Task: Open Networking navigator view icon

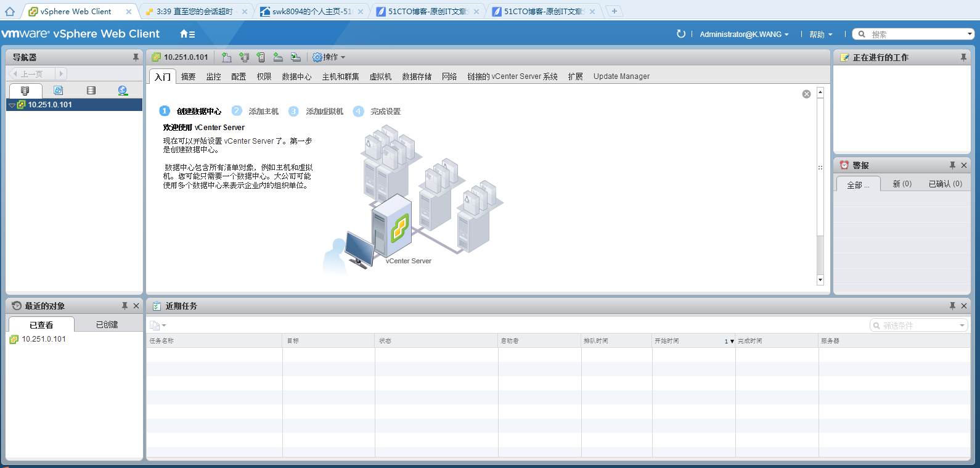Action: [123, 91]
